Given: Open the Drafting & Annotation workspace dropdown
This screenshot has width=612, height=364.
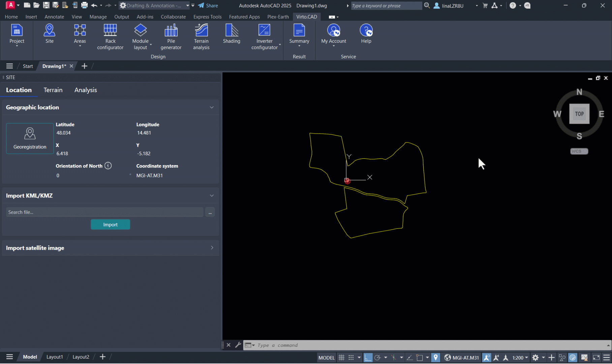Looking at the screenshot, I should point(154,5).
